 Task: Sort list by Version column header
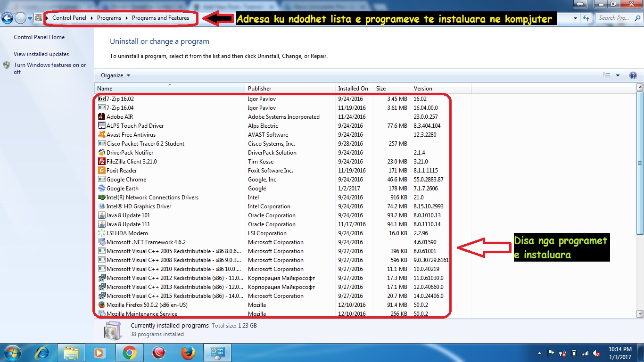click(441, 88)
